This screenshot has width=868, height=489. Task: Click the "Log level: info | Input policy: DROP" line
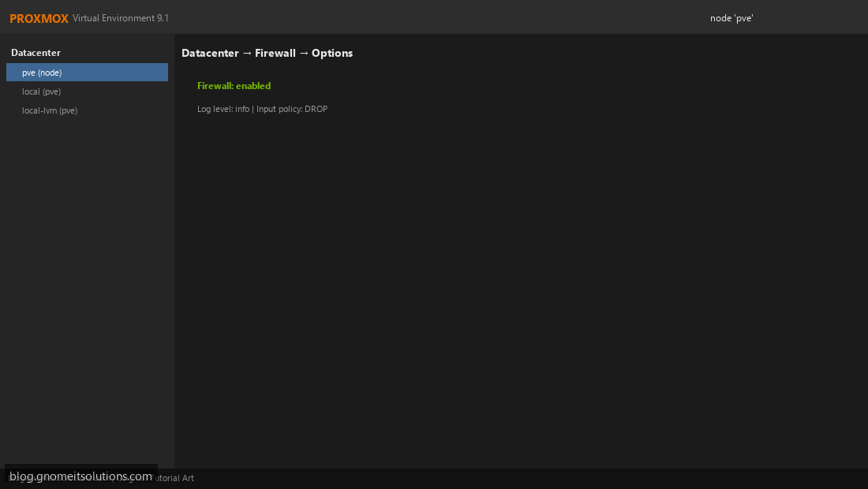click(x=263, y=109)
